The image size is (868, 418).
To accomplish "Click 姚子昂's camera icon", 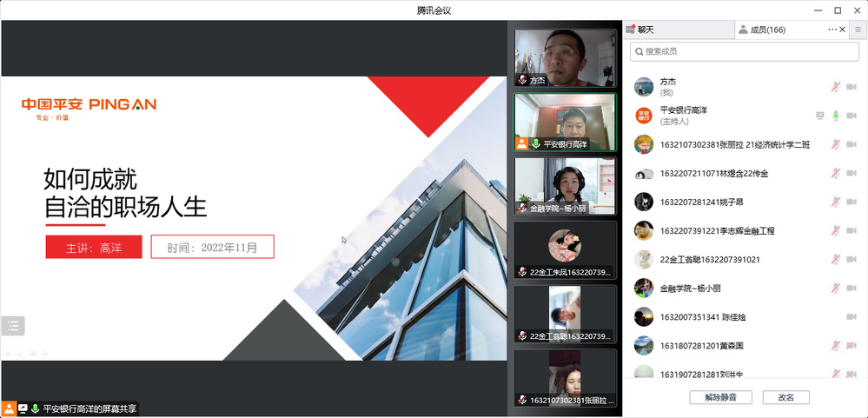I will (x=851, y=202).
